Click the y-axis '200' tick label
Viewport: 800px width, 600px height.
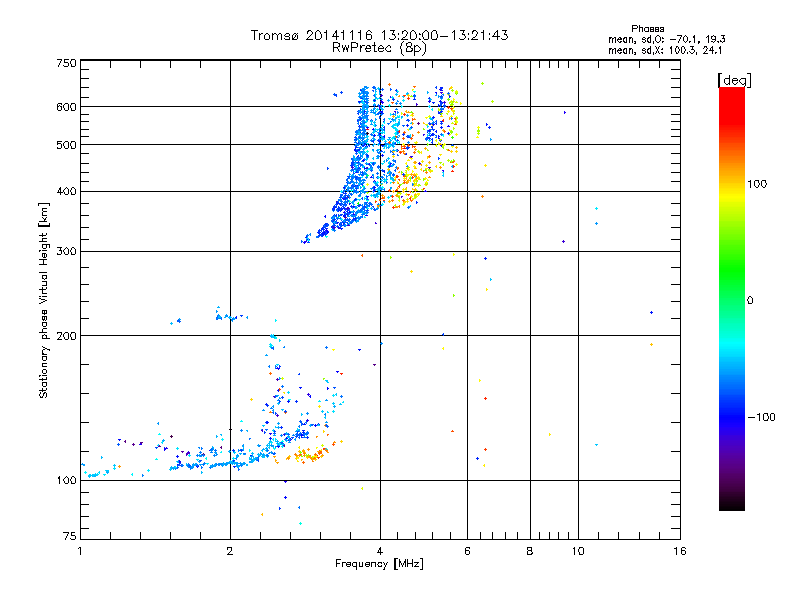(x=66, y=336)
